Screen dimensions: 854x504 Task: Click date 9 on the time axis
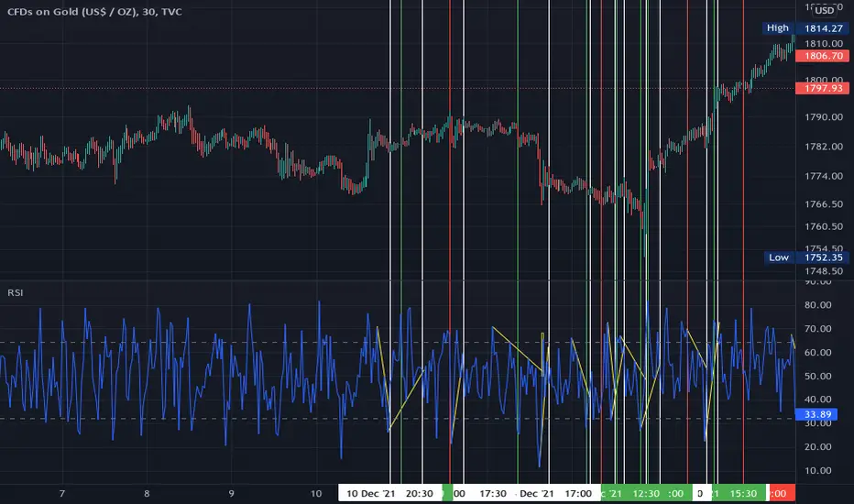(232, 494)
